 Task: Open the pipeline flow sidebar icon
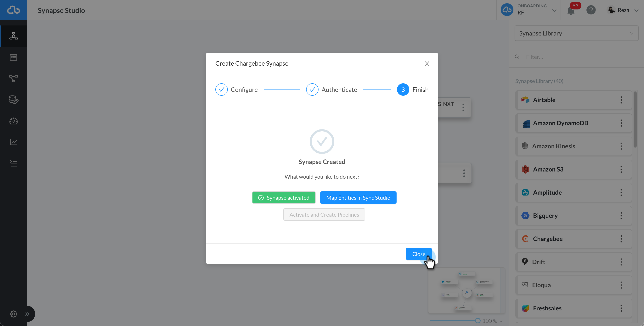click(x=14, y=79)
